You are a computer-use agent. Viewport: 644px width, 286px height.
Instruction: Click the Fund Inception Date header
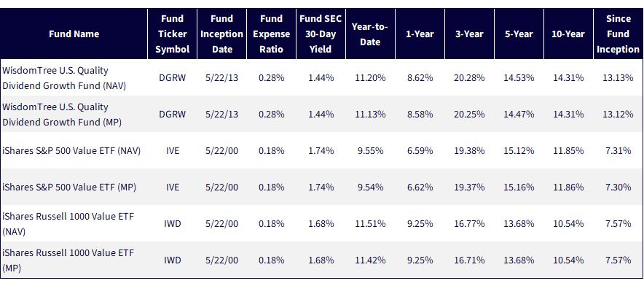[221, 34]
